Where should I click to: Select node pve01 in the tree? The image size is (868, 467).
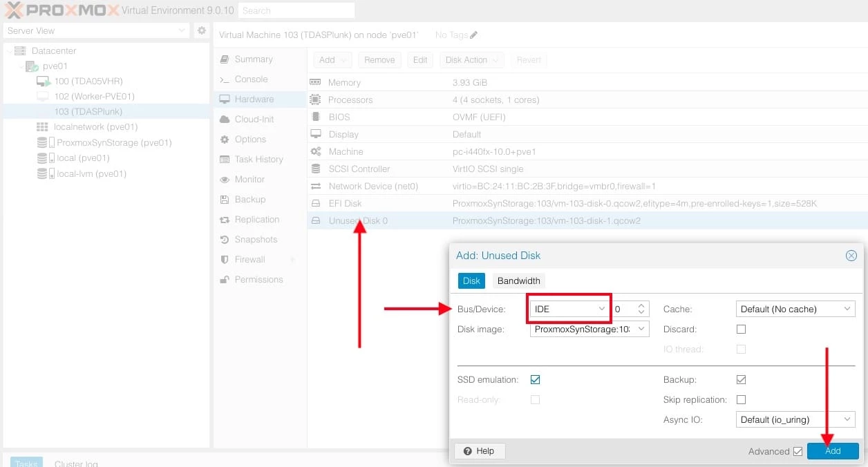tap(55, 66)
